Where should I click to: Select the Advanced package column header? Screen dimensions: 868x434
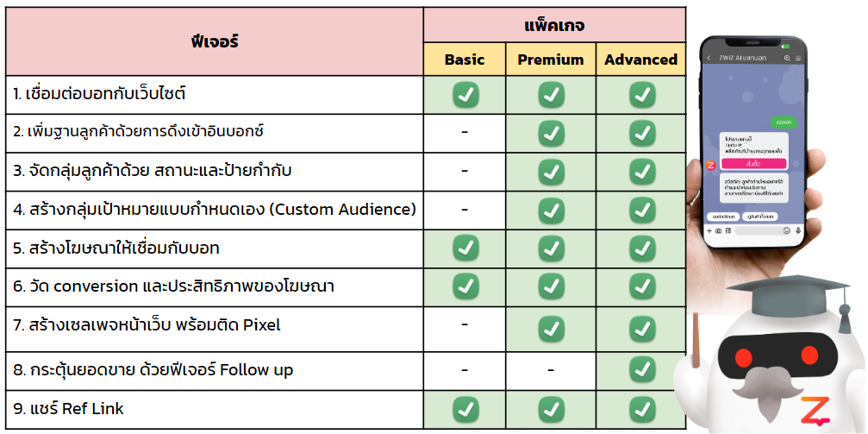click(x=641, y=60)
